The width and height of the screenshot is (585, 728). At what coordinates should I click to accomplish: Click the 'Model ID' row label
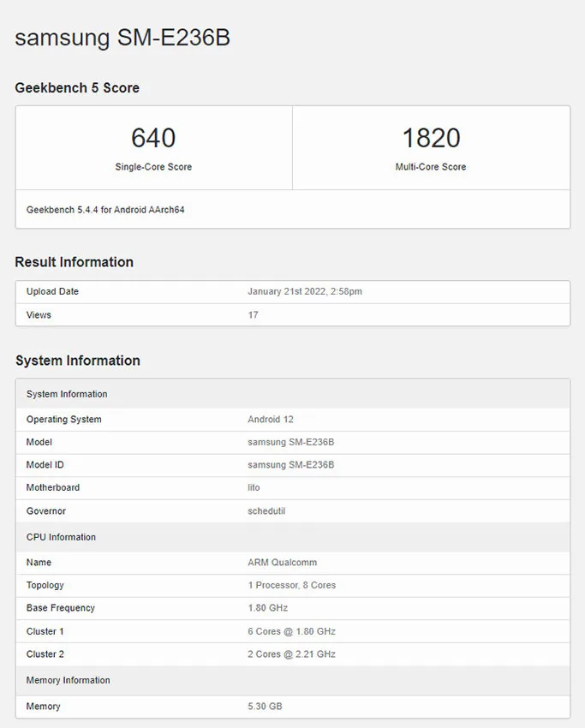(x=45, y=465)
